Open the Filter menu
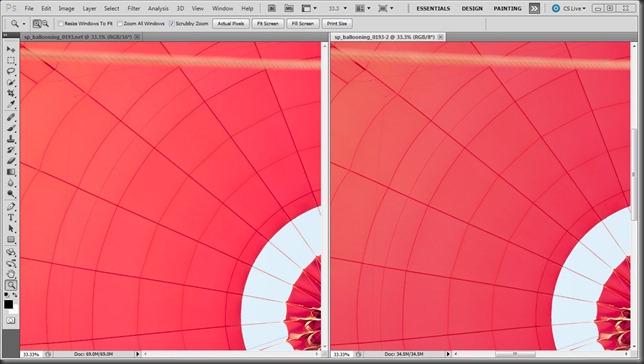 click(x=133, y=8)
